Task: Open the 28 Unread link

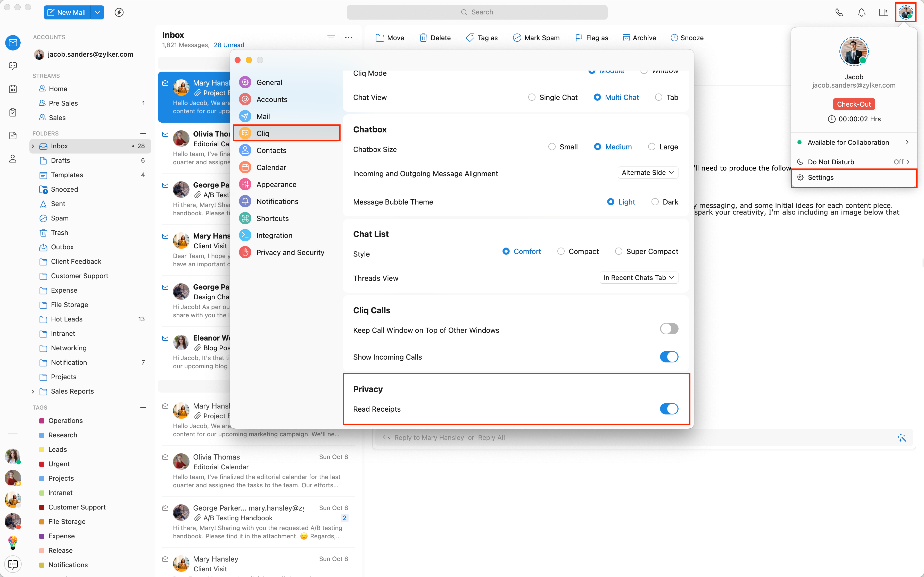Action: pos(229,45)
